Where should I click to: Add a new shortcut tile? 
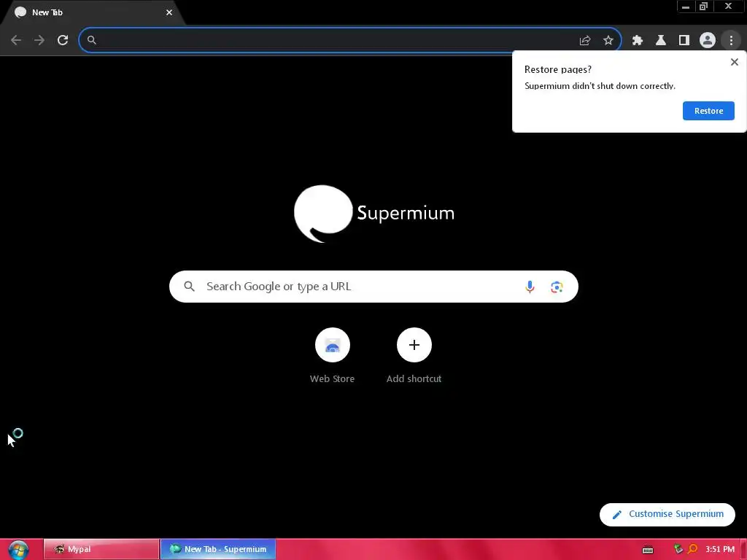pyautogui.click(x=414, y=356)
